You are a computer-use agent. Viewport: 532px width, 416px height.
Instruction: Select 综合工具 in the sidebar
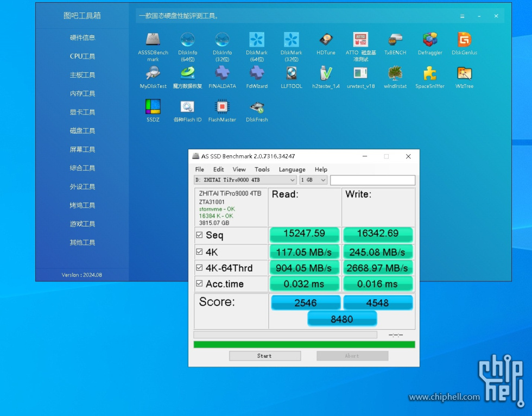tap(83, 168)
